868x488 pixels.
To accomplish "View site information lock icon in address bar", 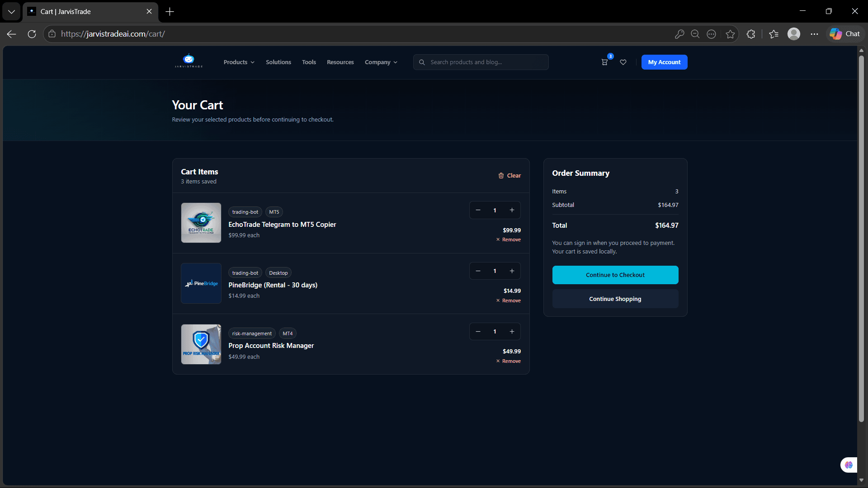I will tap(52, 34).
